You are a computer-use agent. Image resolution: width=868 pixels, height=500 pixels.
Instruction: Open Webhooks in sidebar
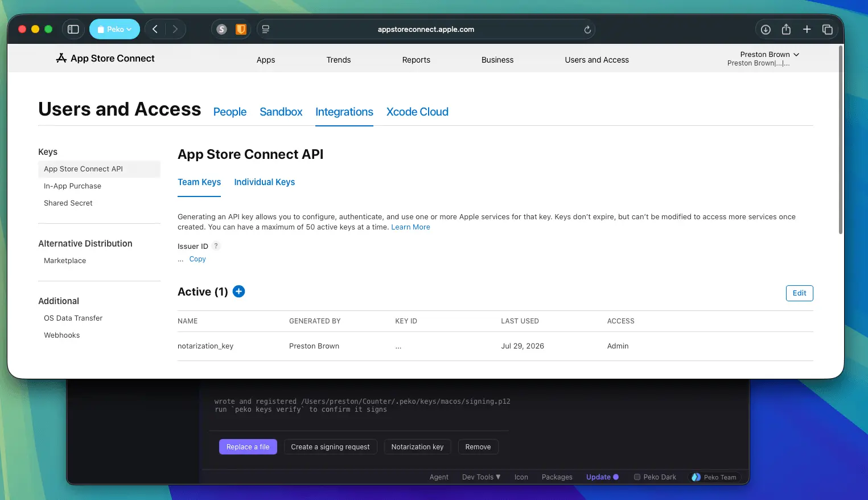click(x=61, y=335)
